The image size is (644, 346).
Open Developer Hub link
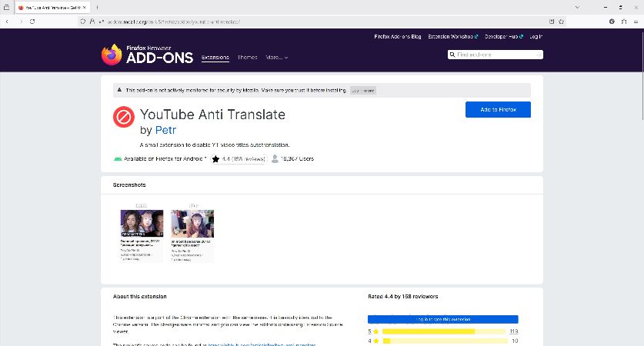tap(504, 37)
